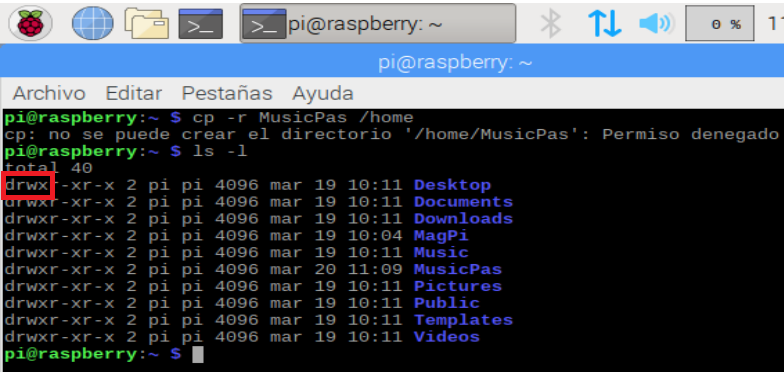Click the terminal window title bar
The image size is (784, 372).
tap(392, 63)
